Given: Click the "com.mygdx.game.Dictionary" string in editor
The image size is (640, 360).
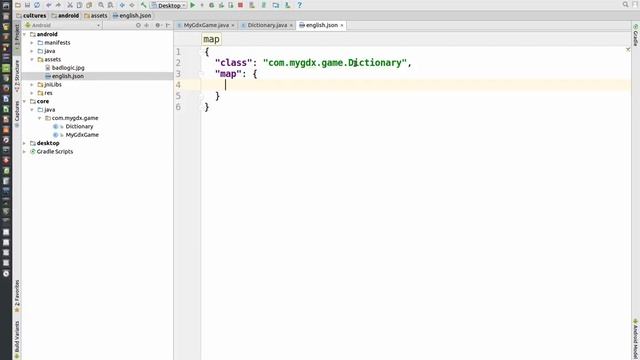Looking at the screenshot, I should pyautogui.click(x=335, y=63).
